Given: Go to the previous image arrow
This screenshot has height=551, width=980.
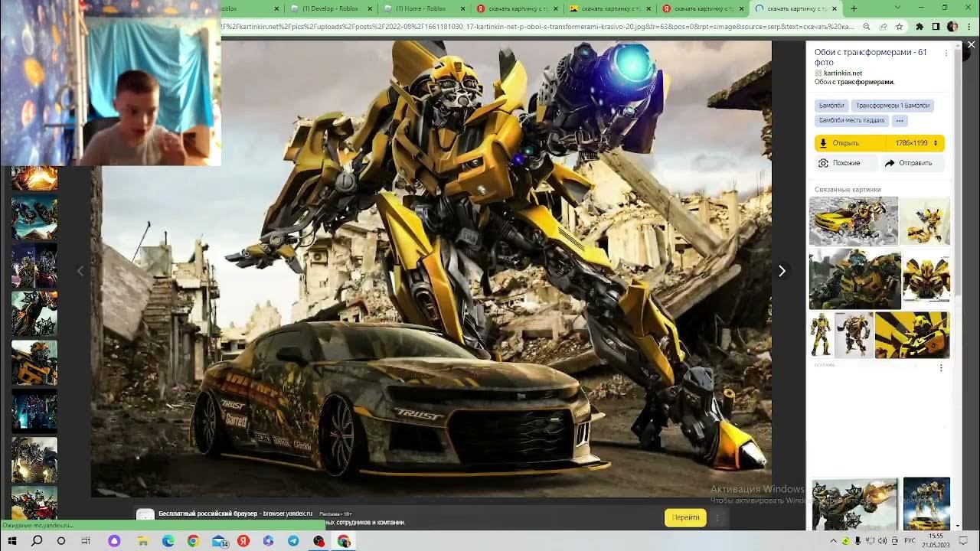Looking at the screenshot, I should pyautogui.click(x=80, y=271).
